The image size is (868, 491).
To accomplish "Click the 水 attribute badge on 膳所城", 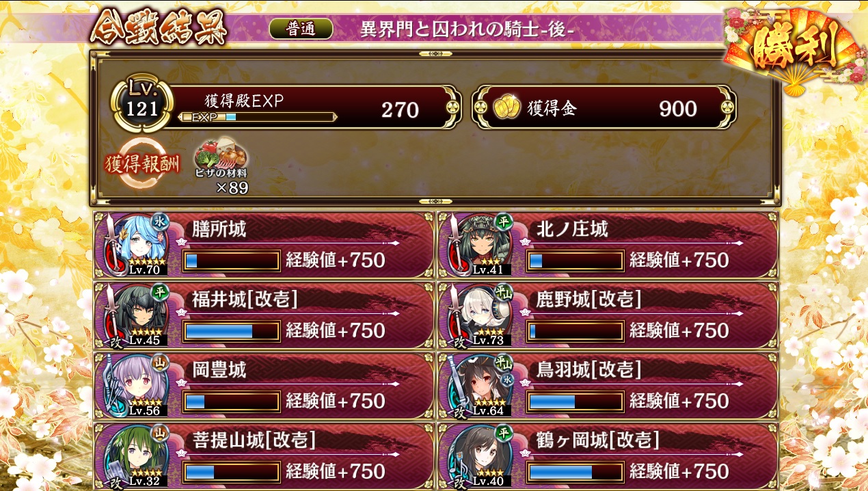I will point(159,222).
